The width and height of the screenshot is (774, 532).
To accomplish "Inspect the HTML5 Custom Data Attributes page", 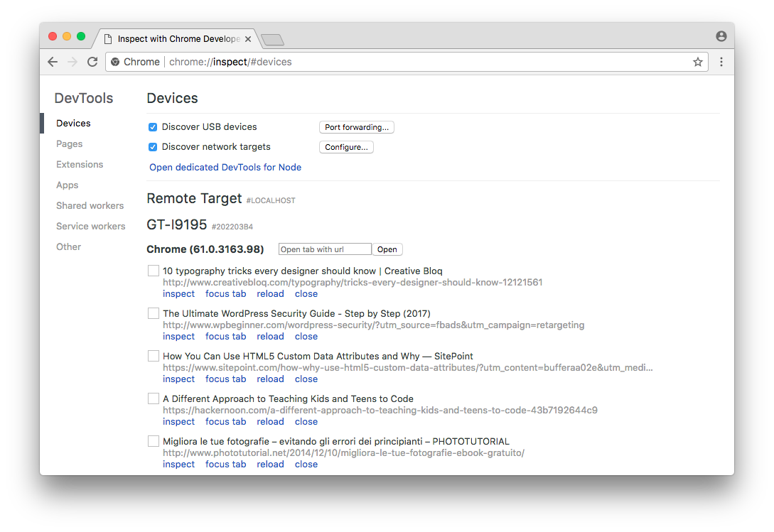I will point(178,379).
